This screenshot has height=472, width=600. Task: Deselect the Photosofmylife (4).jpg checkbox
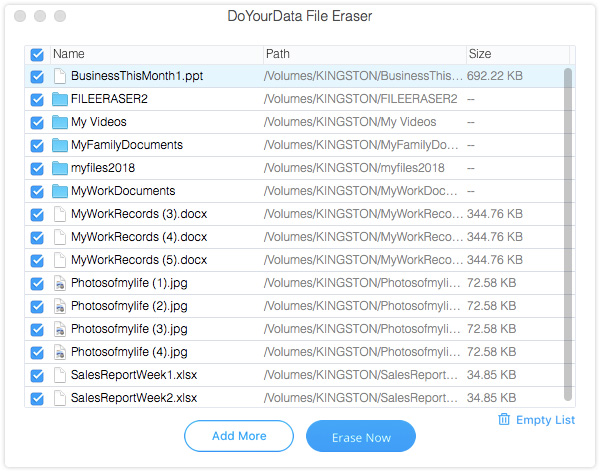37,352
